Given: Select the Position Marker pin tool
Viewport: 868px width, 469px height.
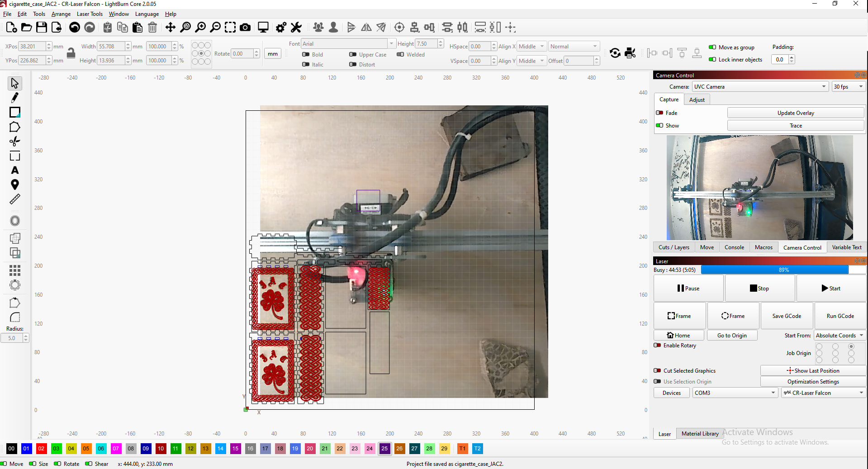Looking at the screenshot, I should (x=15, y=185).
